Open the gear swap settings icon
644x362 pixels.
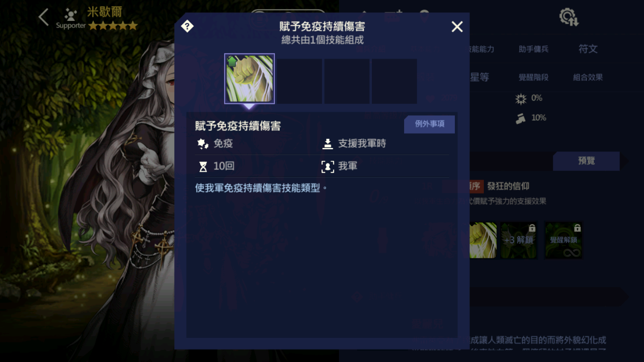[x=569, y=18]
